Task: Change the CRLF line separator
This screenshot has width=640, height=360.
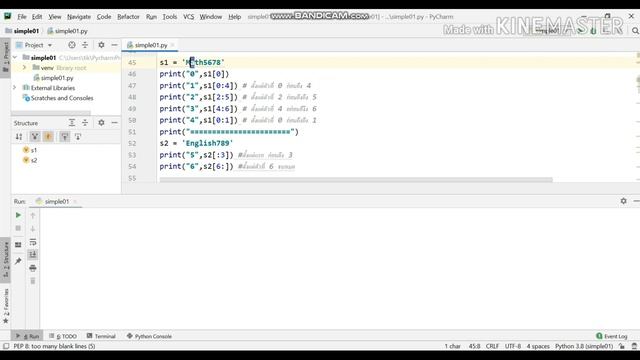Action: 492,346
